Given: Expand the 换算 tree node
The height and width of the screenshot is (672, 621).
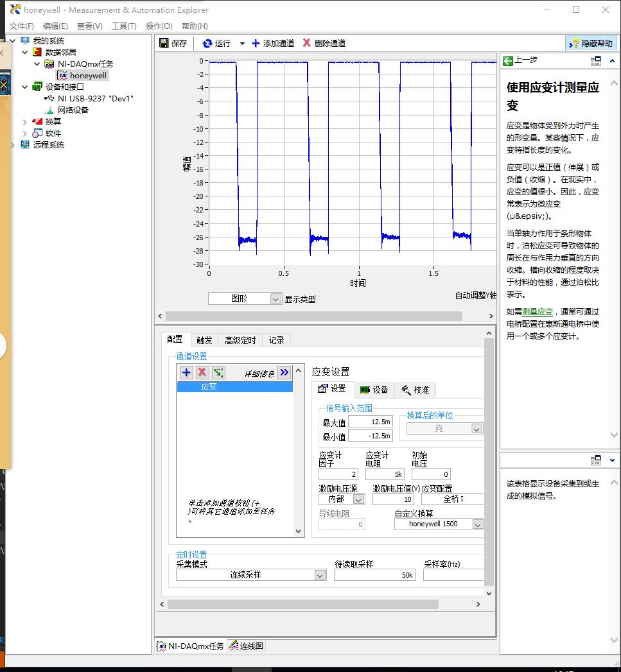Looking at the screenshot, I should click(25, 122).
